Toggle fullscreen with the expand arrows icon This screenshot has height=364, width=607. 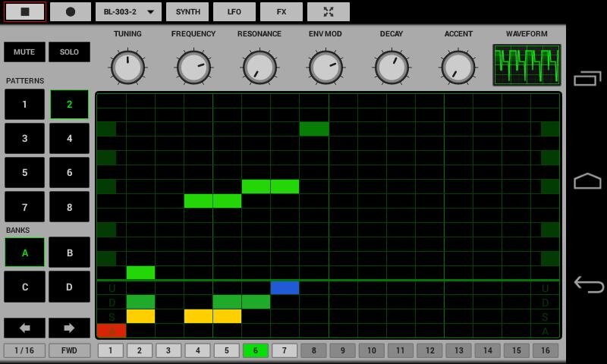point(329,12)
